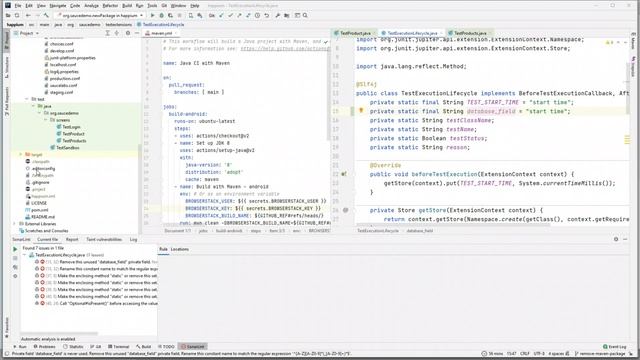Select the Locations tab in rule pane

[180, 249]
